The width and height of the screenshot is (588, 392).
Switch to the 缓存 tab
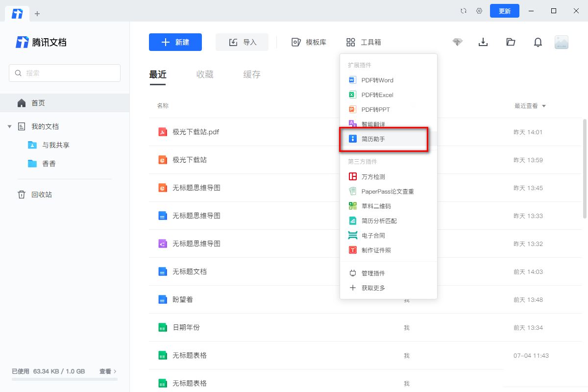click(x=252, y=74)
